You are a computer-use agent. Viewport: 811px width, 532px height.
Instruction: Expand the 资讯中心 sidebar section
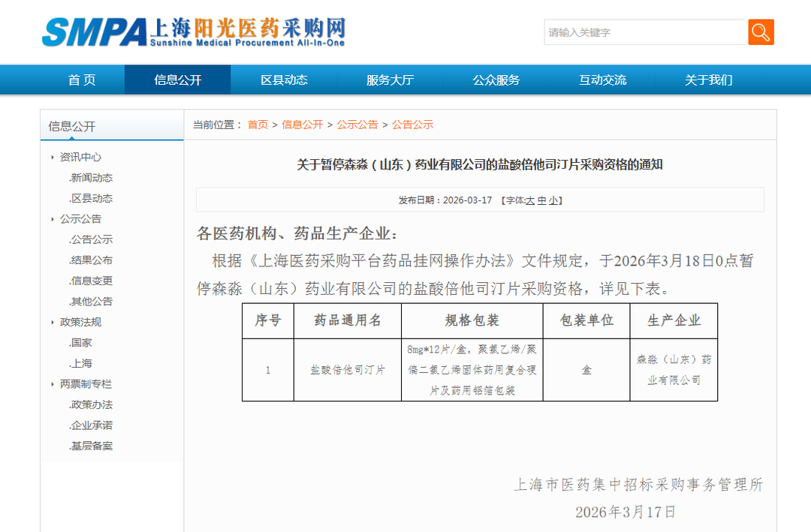[x=53, y=158]
